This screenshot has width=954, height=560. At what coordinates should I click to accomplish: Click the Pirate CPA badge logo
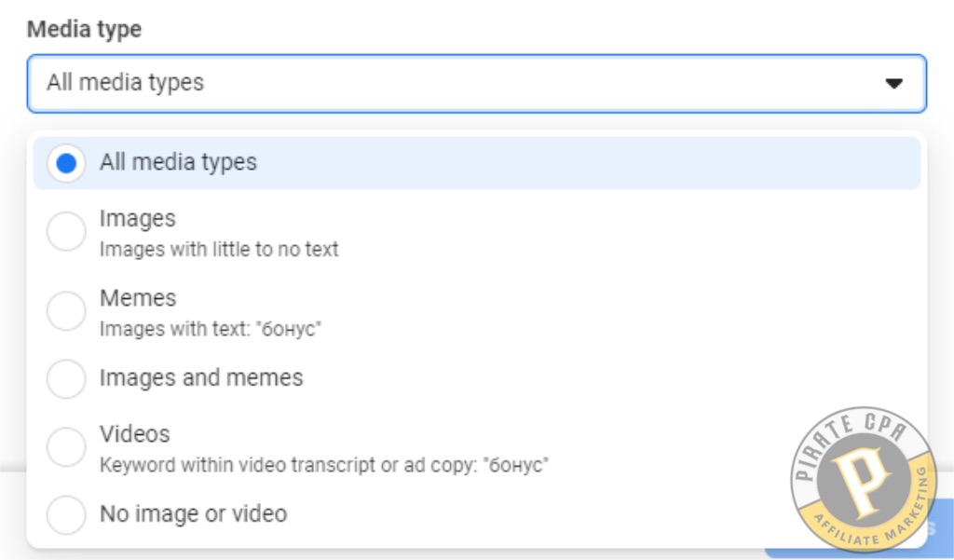click(x=864, y=480)
